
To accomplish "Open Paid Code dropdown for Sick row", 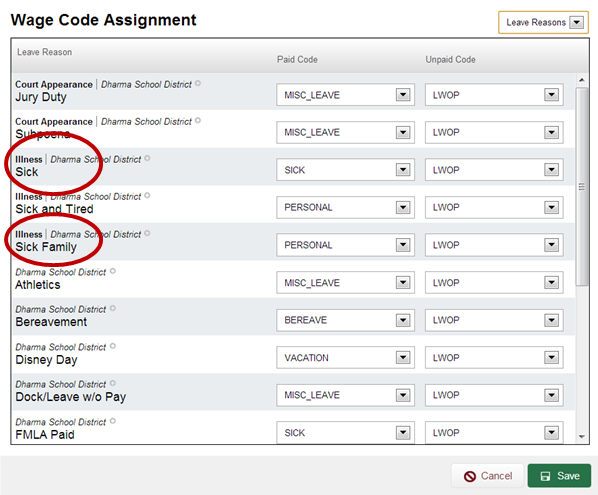I will coord(345,170).
